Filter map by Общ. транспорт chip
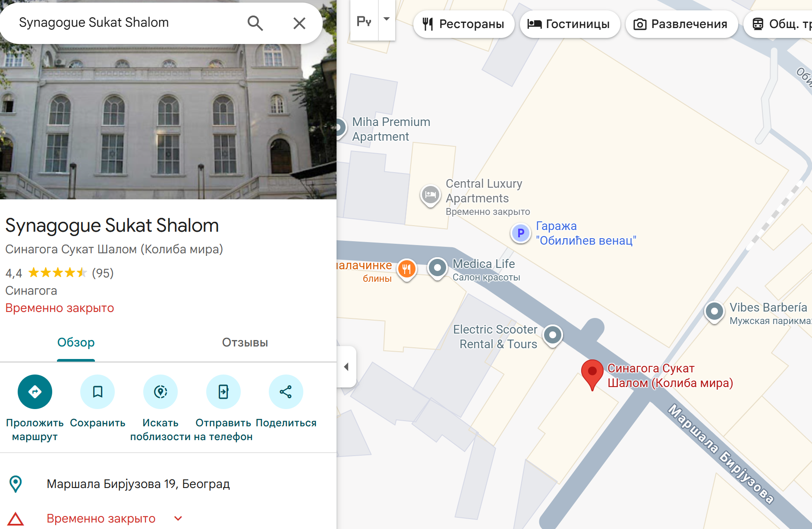 (777, 24)
